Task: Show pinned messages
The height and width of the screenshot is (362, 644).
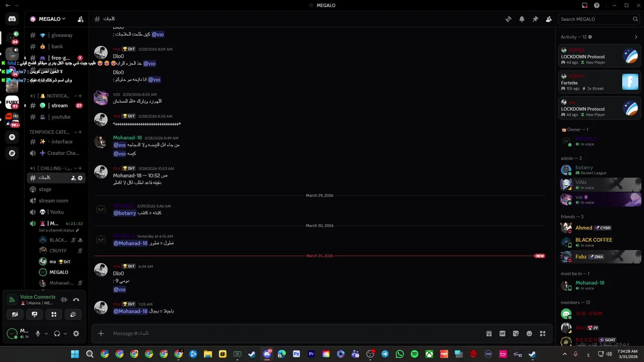Action: coord(535,19)
